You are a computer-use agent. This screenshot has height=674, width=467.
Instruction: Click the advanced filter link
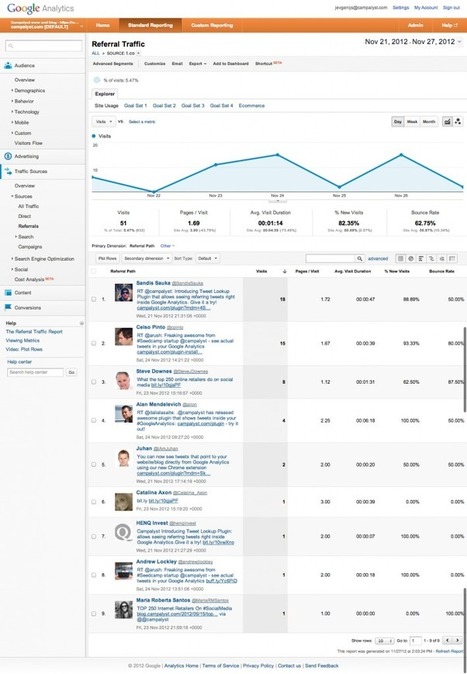[x=378, y=258]
